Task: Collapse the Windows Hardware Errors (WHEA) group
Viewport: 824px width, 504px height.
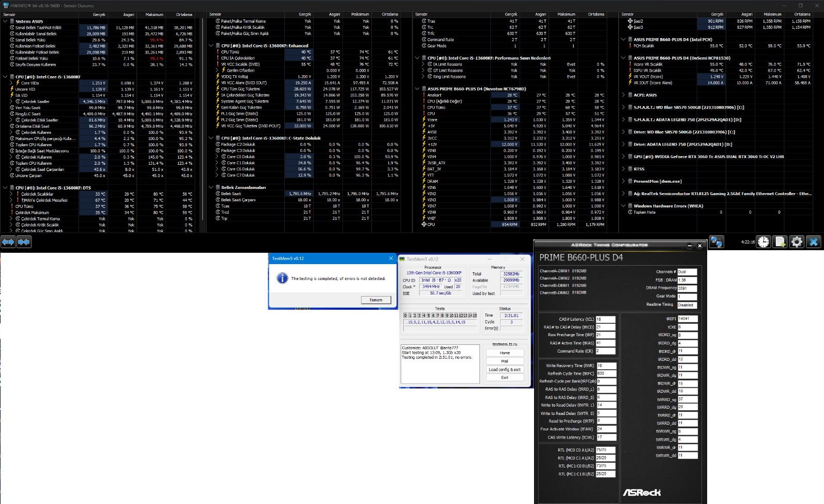Action: [623, 206]
